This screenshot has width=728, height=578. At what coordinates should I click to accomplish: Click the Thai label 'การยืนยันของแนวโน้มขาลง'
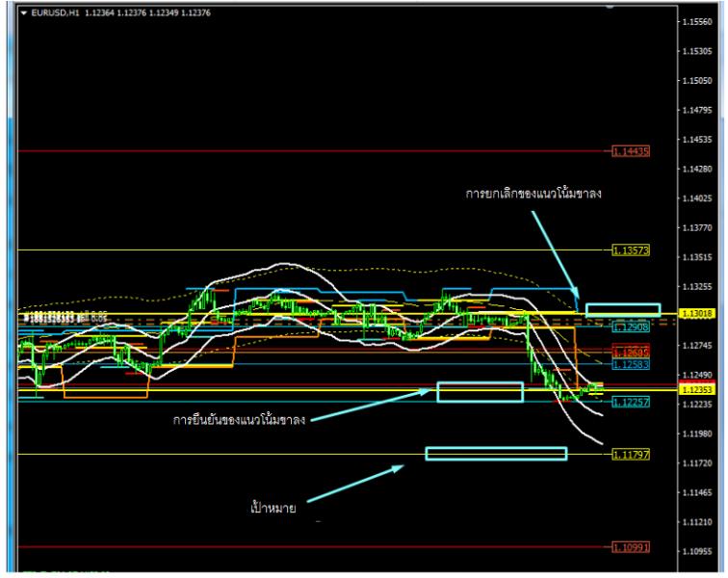239,420
